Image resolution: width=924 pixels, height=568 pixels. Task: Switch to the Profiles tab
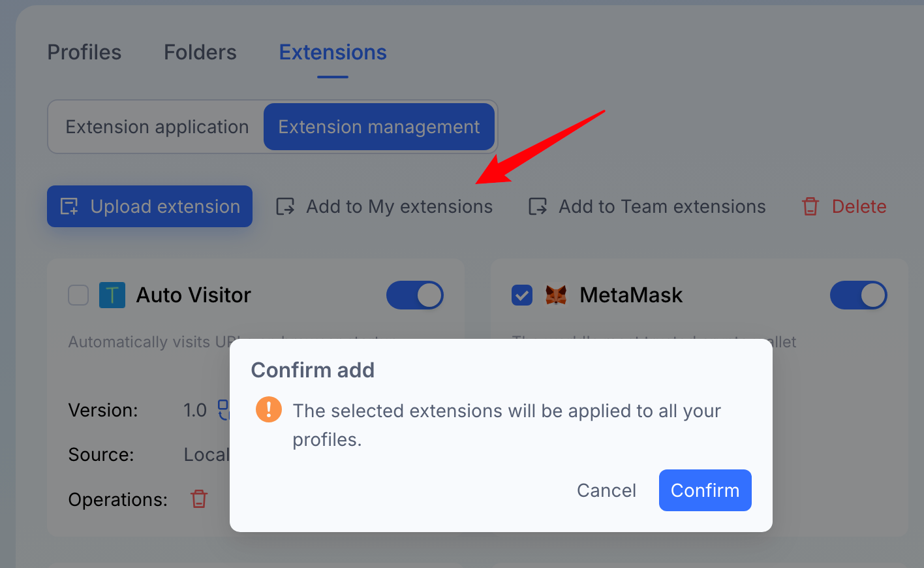[84, 52]
